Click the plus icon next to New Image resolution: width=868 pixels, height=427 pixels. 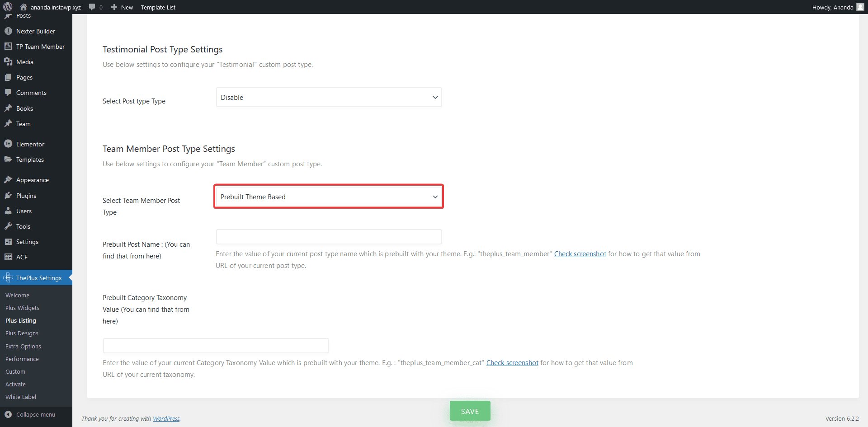[114, 7]
